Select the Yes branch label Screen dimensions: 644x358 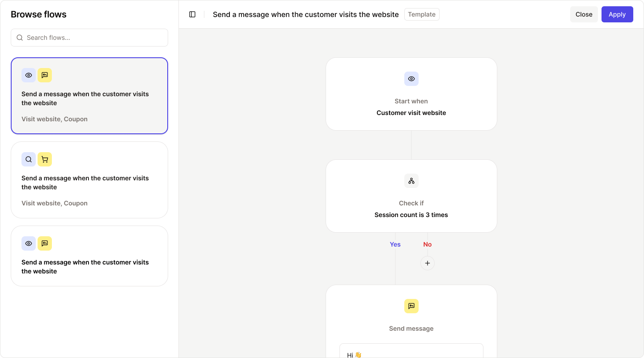point(395,244)
